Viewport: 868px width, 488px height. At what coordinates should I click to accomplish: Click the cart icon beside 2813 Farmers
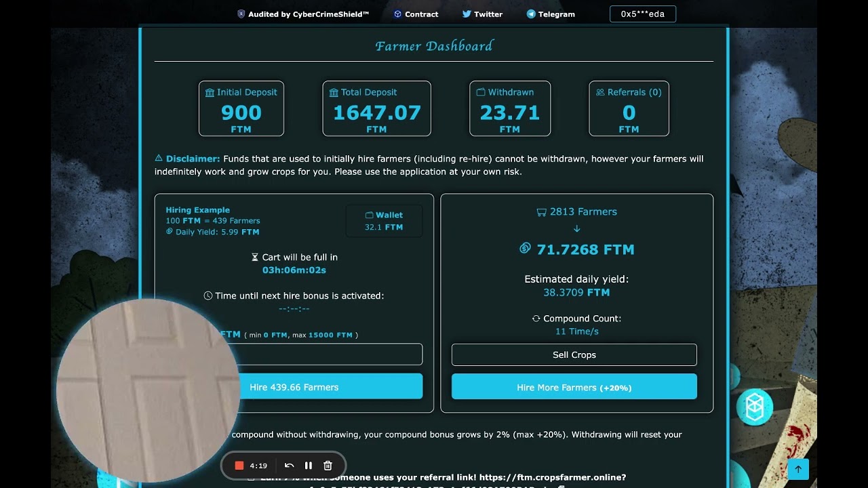click(541, 212)
